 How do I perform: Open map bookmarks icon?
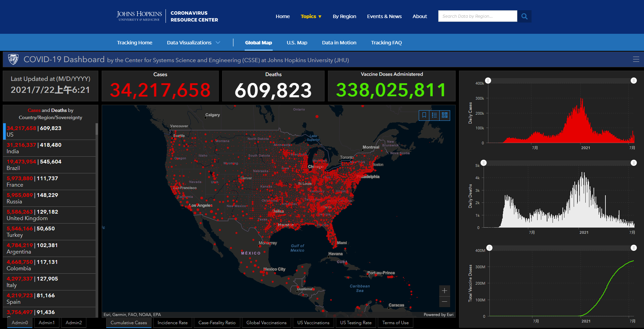[x=424, y=115]
